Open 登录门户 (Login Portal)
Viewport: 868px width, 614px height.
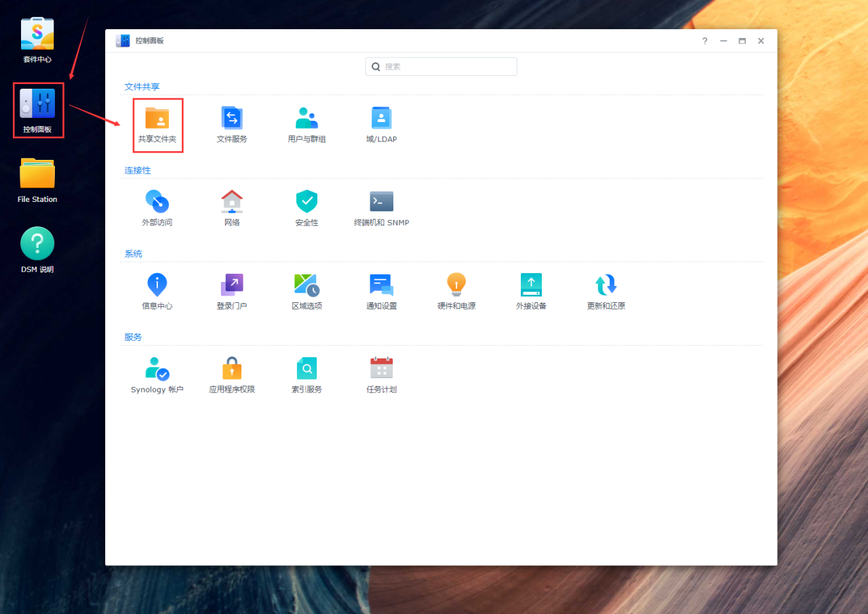pyautogui.click(x=232, y=285)
